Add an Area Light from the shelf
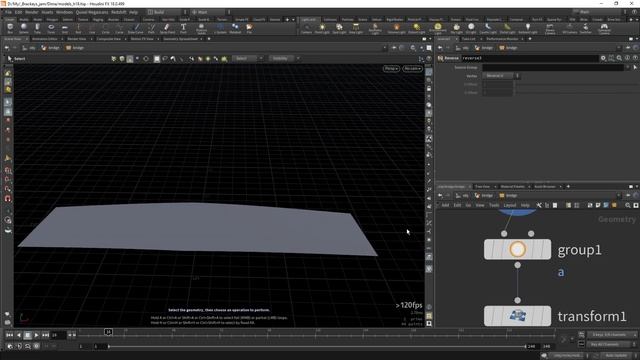Screen dimensions: 640x360 coord(356,28)
